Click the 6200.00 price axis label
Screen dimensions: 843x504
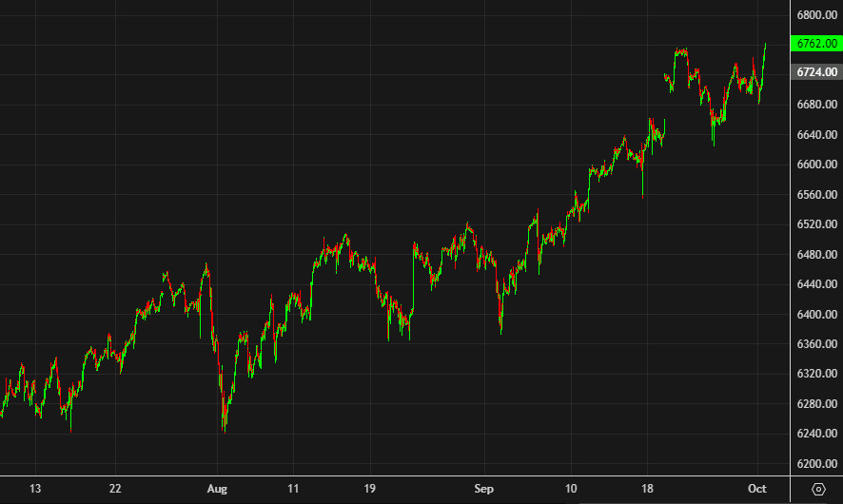[817, 464]
